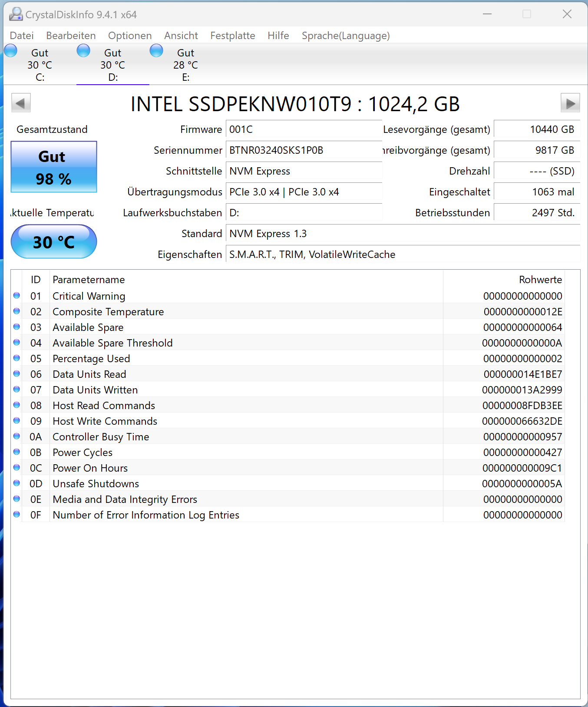Open the Datei menu
The image size is (588, 707).
pos(22,36)
